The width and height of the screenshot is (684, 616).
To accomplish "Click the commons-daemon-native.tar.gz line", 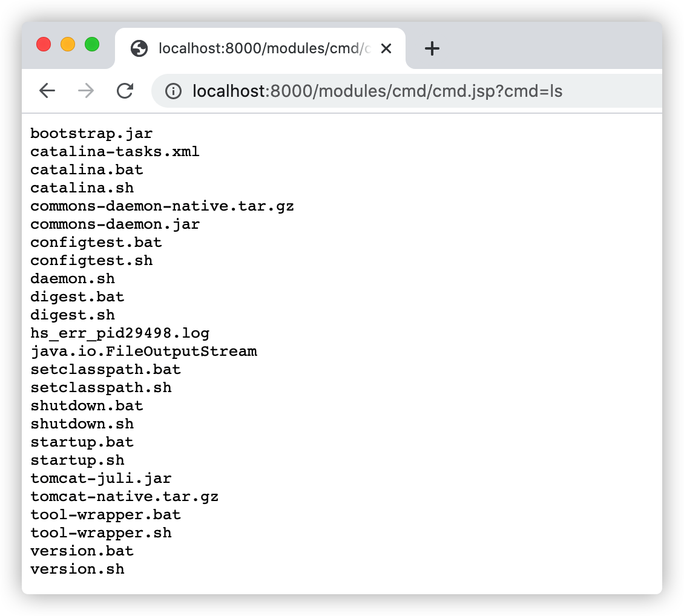I will [x=162, y=206].
